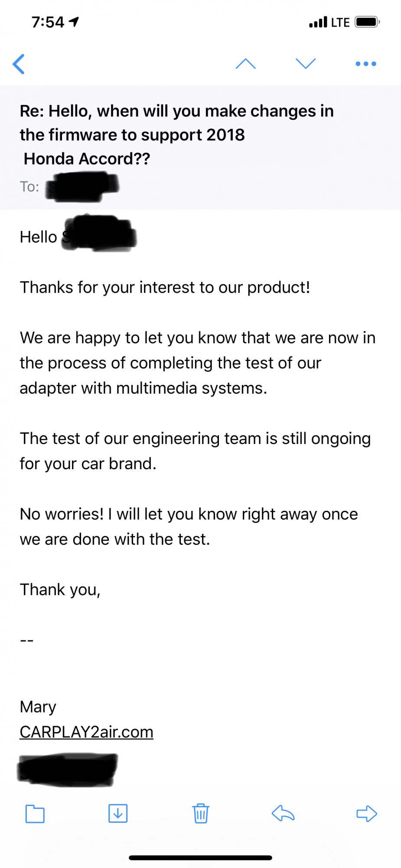Tap the 'To:' label in header

coord(29,187)
